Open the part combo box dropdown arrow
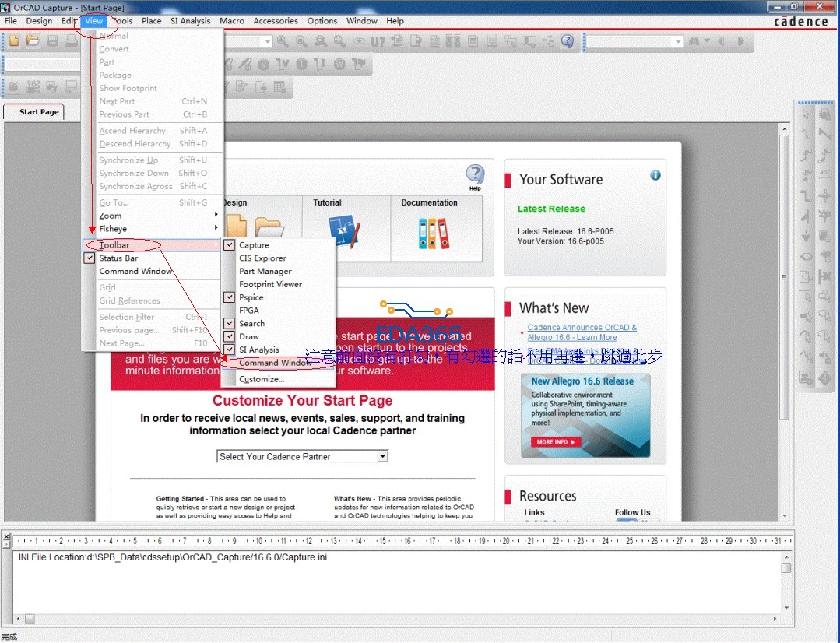The height and width of the screenshot is (643, 840). click(267, 42)
